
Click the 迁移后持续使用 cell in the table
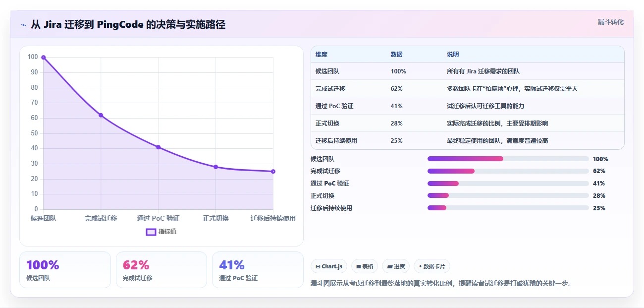pos(336,141)
